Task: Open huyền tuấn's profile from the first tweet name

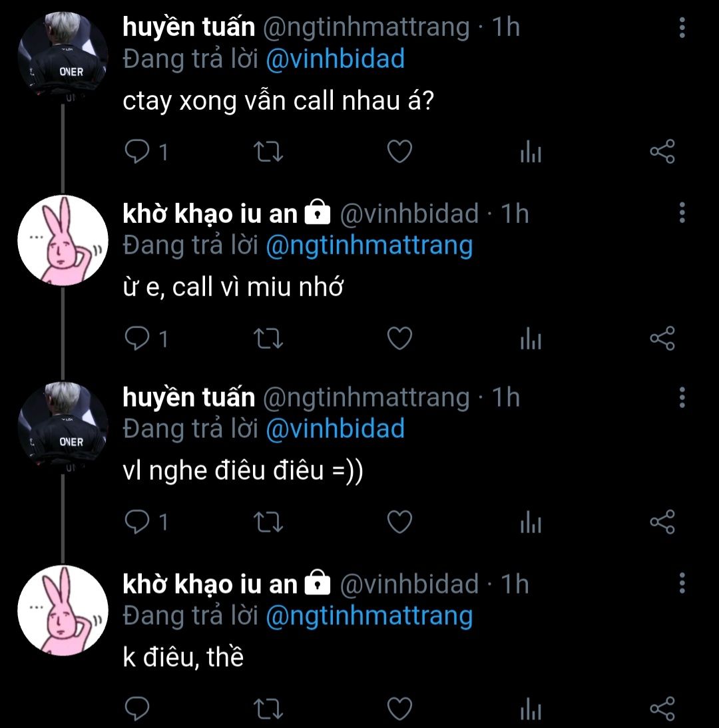Action: [188, 27]
